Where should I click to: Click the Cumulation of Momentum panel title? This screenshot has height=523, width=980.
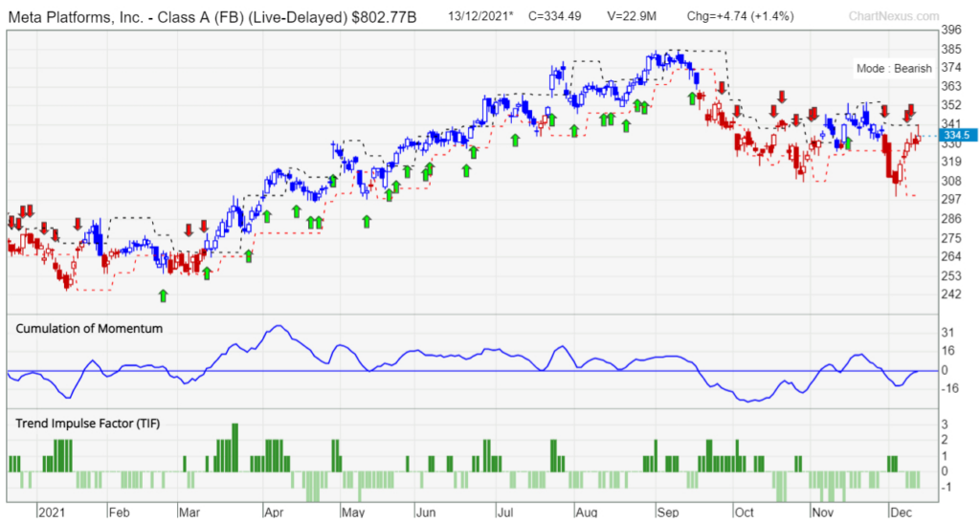(x=89, y=328)
